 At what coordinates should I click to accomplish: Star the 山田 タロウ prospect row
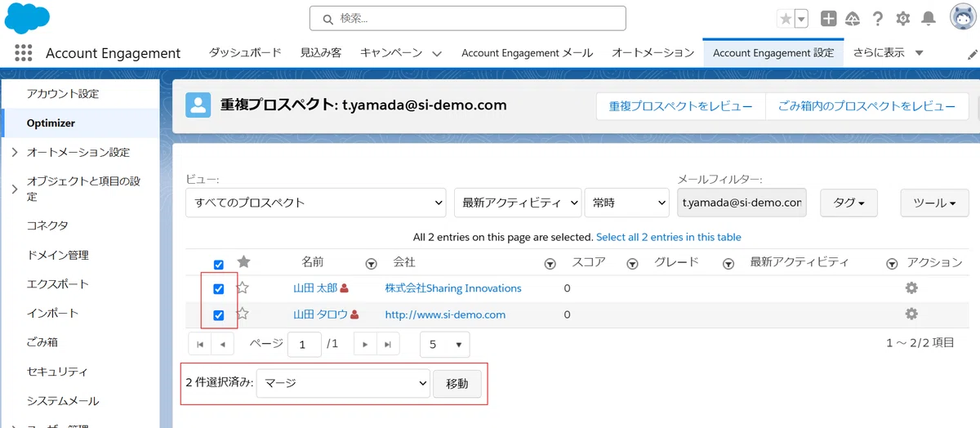[243, 314]
